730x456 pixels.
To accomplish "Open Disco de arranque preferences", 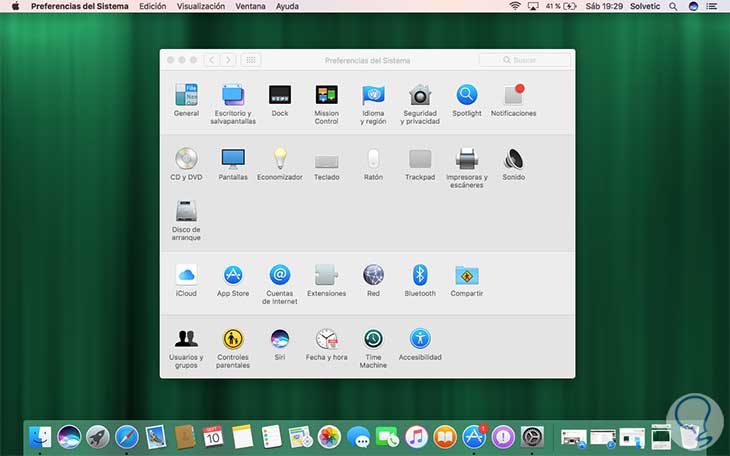I will (186, 211).
